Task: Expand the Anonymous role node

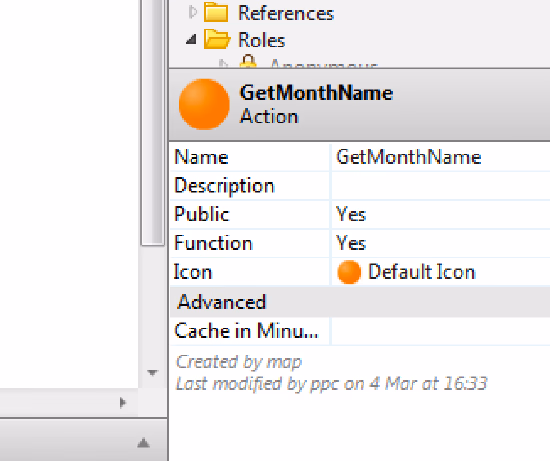Action: pos(223,63)
